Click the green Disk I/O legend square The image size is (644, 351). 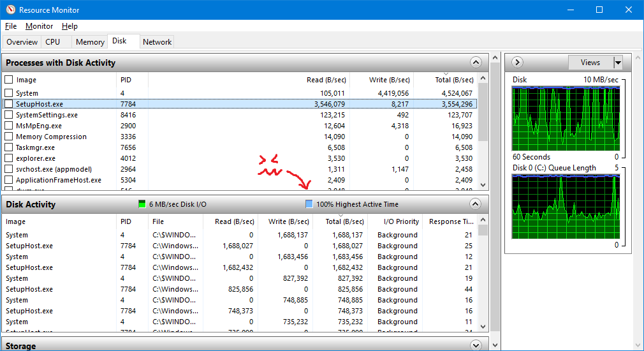coord(142,204)
